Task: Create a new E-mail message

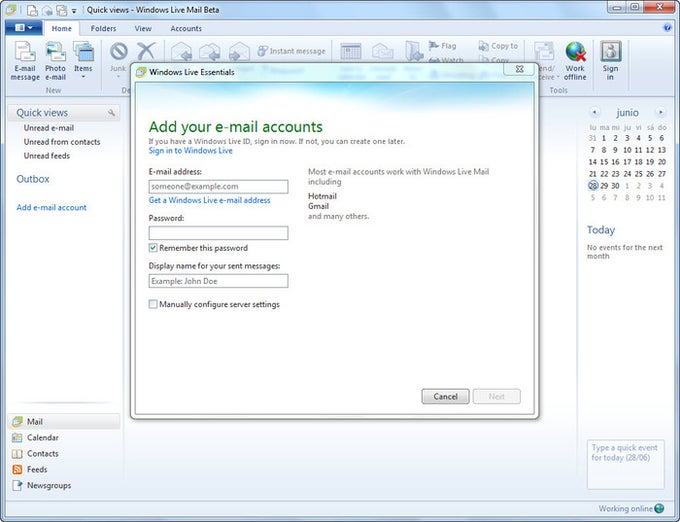Action: pyautogui.click(x=25, y=61)
